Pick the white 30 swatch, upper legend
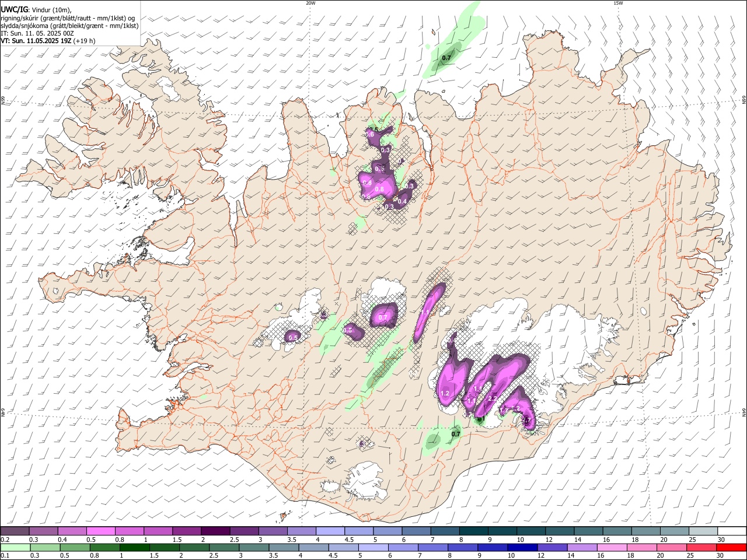Viewport: 747px width, 560px height. click(732, 531)
